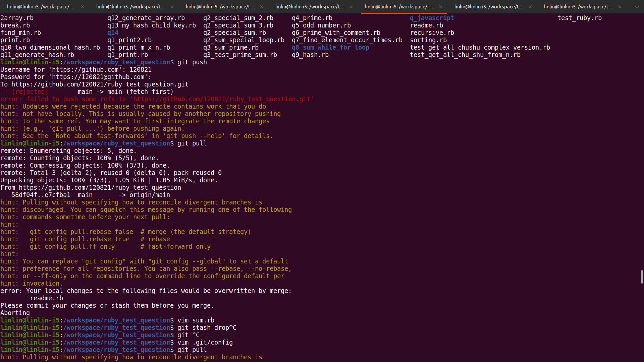Close the third terminal tab
Image resolution: width=644 pixels, height=362 pixels.
coord(262,7)
